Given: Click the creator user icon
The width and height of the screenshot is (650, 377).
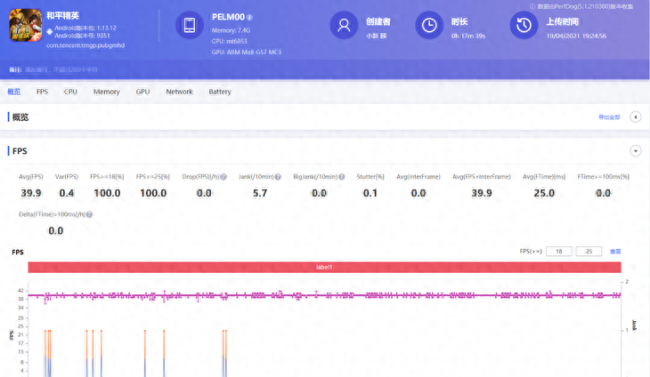Looking at the screenshot, I should [x=344, y=25].
